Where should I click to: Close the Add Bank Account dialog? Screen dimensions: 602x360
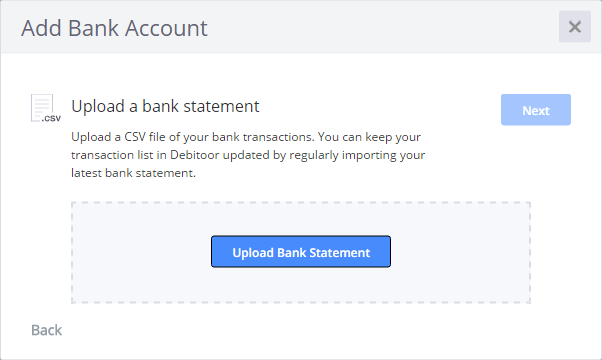point(574,27)
